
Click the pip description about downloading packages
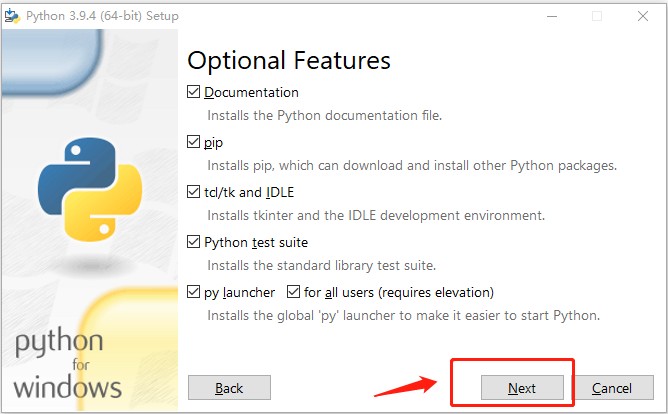click(x=412, y=165)
